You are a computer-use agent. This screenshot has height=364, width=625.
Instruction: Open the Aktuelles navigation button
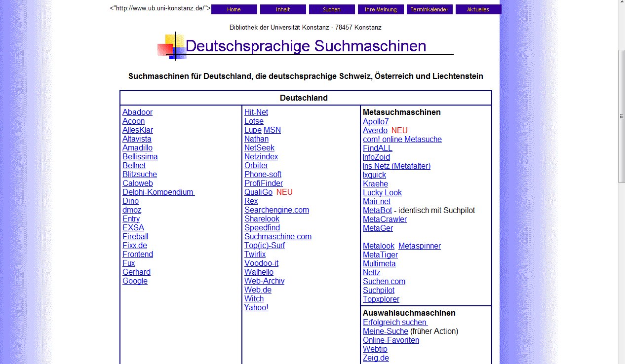(x=478, y=9)
